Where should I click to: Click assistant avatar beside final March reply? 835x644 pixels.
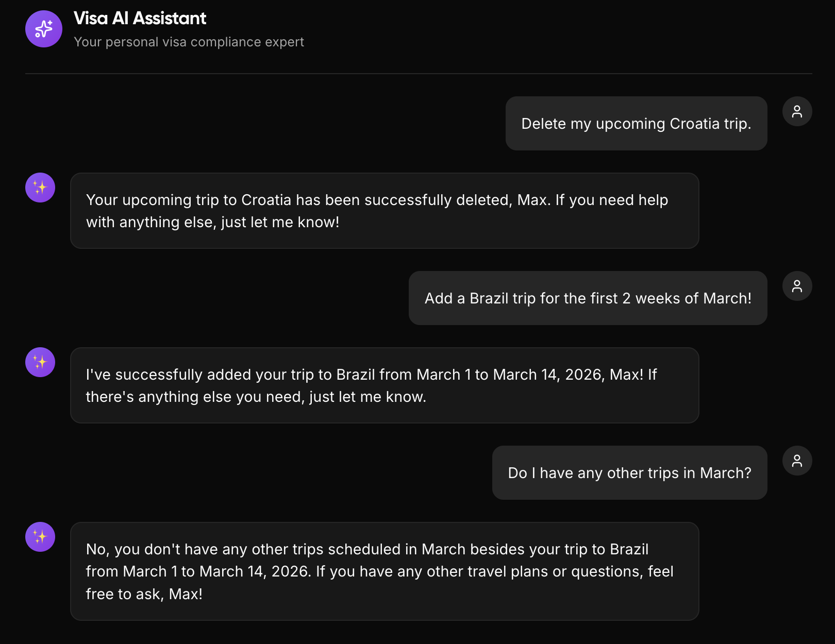tap(40, 537)
